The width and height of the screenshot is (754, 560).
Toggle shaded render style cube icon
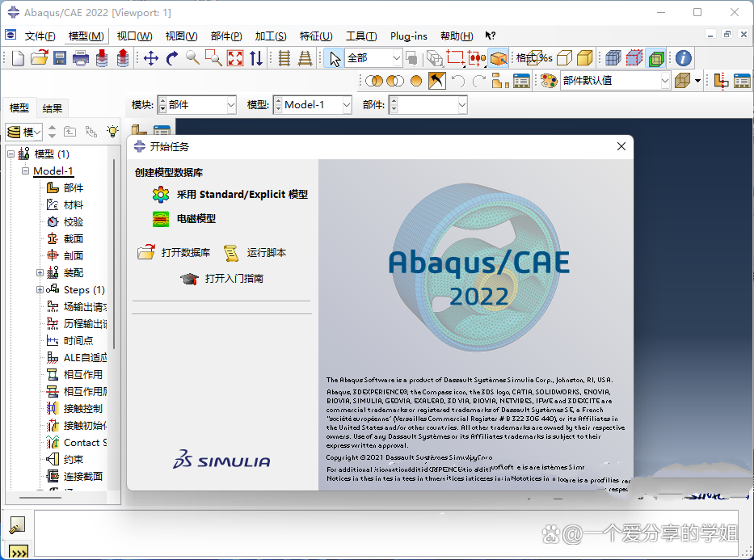click(585, 58)
